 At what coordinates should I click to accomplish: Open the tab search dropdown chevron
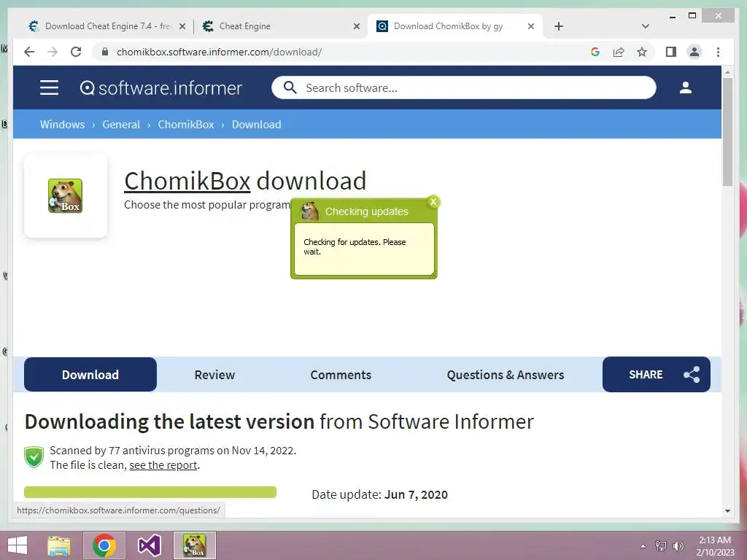pyautogui.click(x=646, y=26)
